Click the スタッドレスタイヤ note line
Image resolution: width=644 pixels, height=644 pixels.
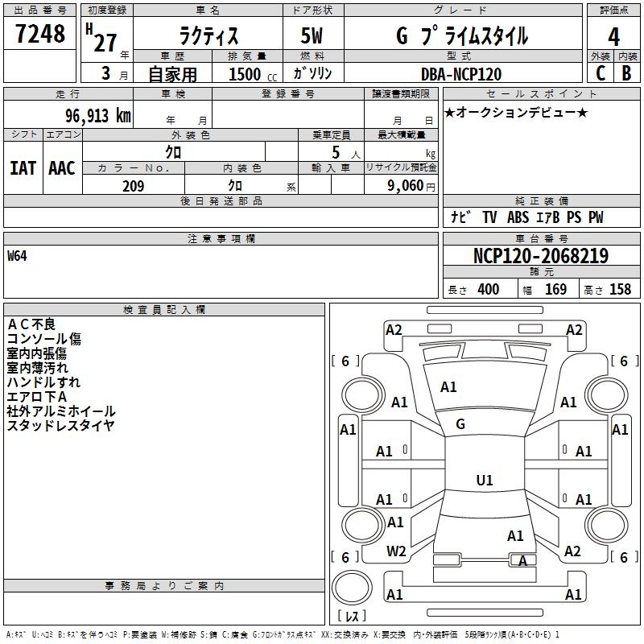pos(61,426)
